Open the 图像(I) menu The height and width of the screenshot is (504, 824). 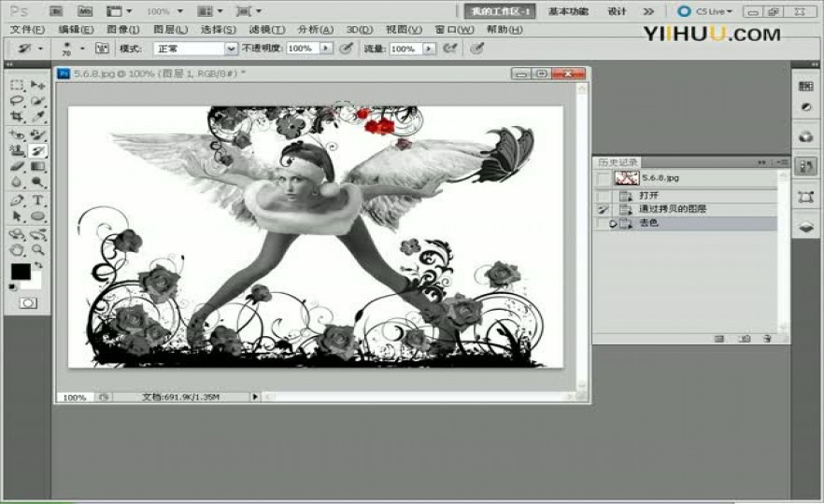point(123,30)
